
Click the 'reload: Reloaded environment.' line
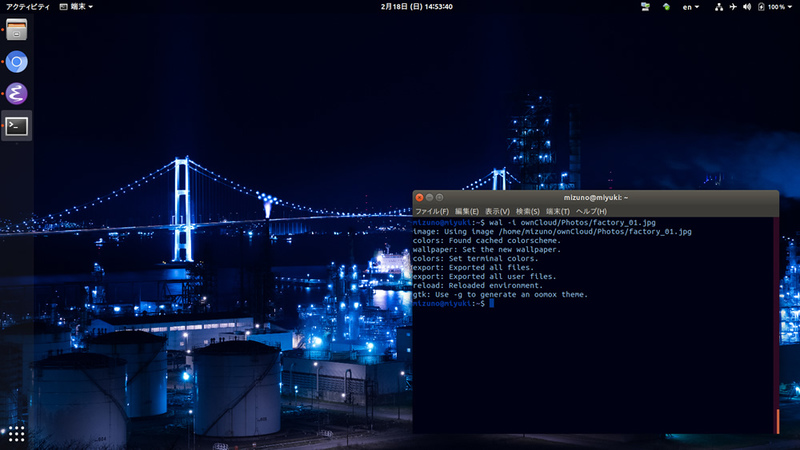pyautogui.click(x=478, y=285)
